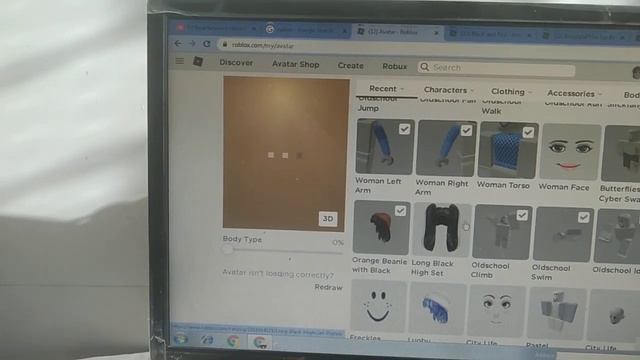Viewport: 640px width, 360px height.
Task: Open Avatar Shop in top navigation
Action: (x=296, y=64)
